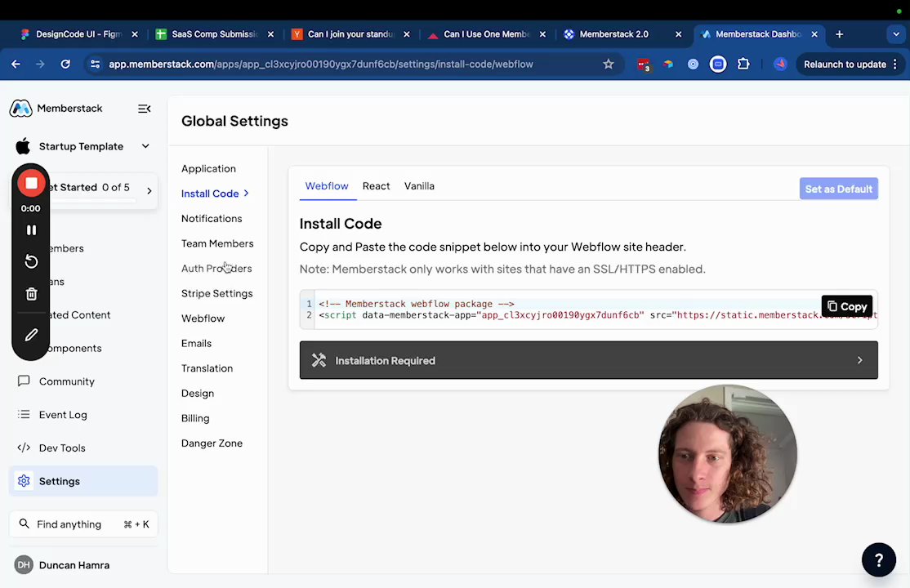Image resolution: width=910 pixels, height=588 pixels.
Task: Switch to SaaS Comp Submission tab
Action: pos(214,34)
